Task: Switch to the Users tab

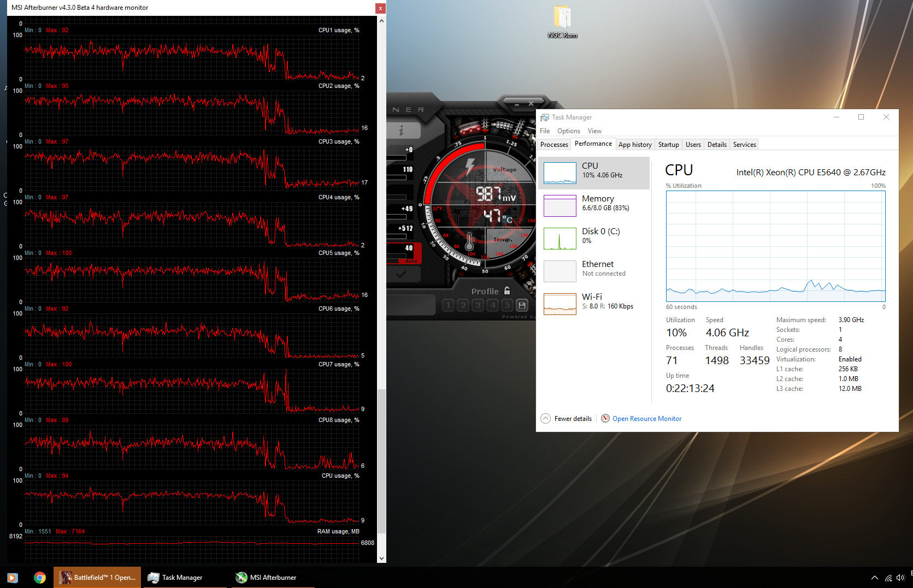Action: point(693,145)
